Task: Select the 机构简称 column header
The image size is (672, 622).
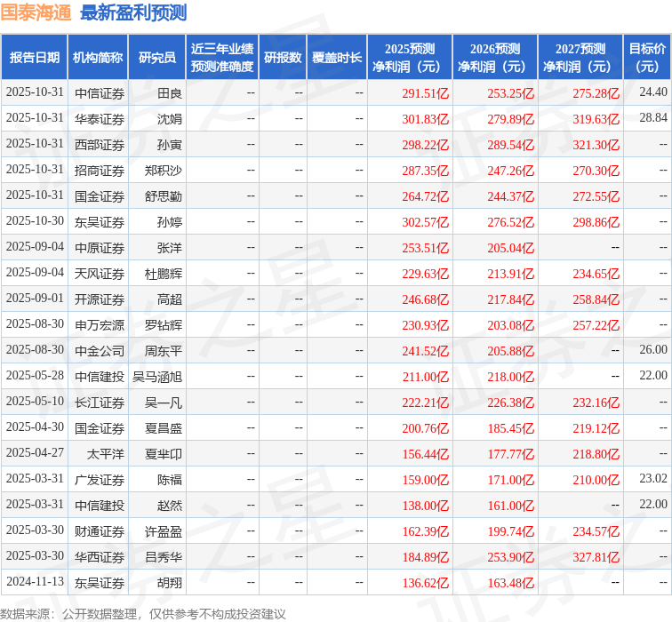Action: (98, 58)
